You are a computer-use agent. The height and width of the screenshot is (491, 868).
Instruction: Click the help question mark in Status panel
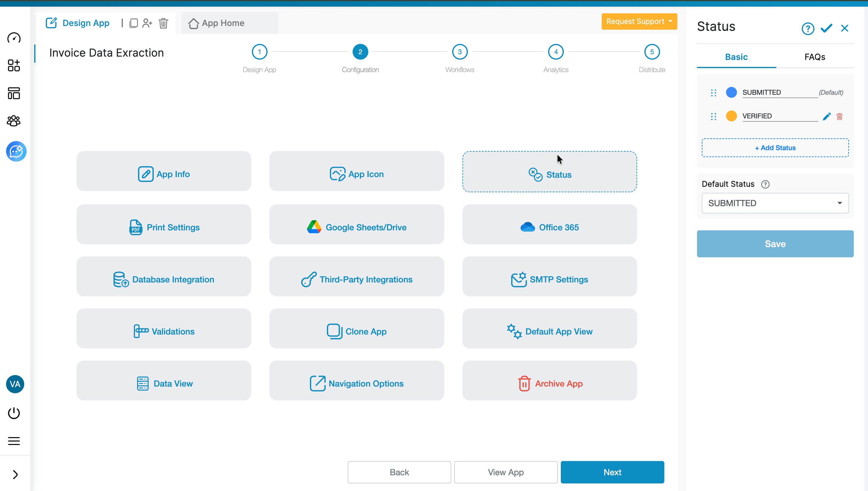[x=808, y=29]
